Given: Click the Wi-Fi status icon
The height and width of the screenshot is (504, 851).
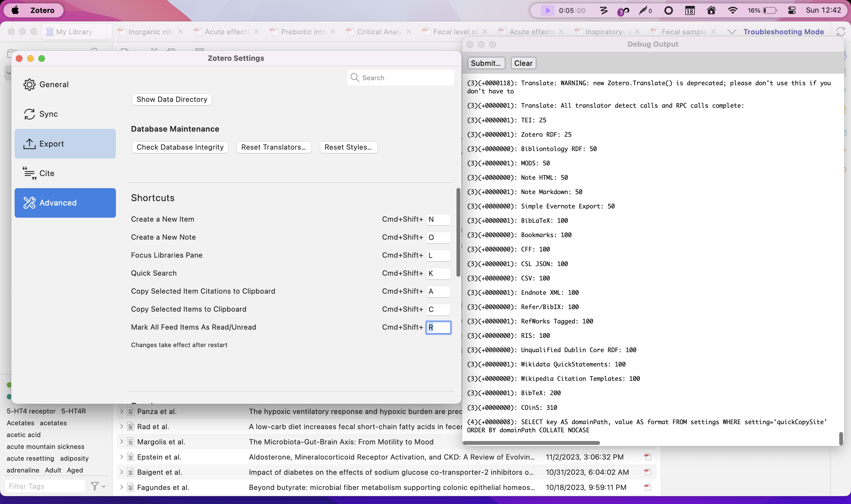Looking at the screenshot, I should tap(733, 10).
